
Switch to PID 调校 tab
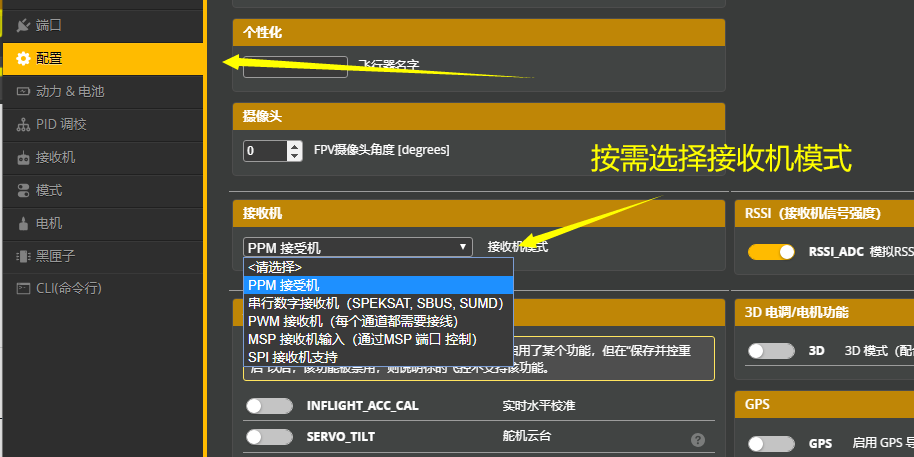click(x=103, y=124)
